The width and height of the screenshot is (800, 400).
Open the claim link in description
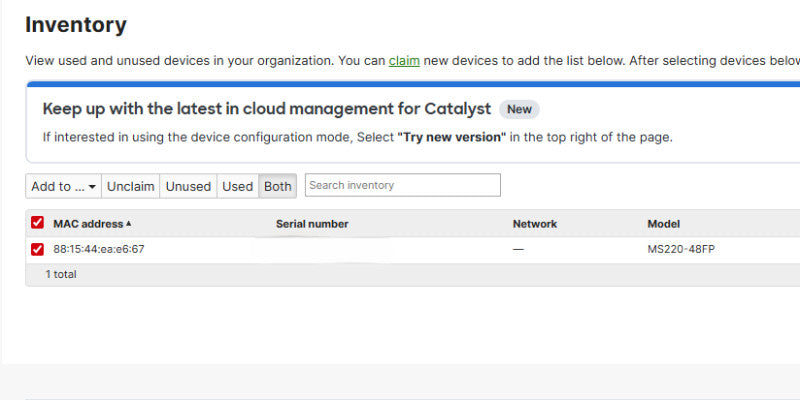pos(404,61)
